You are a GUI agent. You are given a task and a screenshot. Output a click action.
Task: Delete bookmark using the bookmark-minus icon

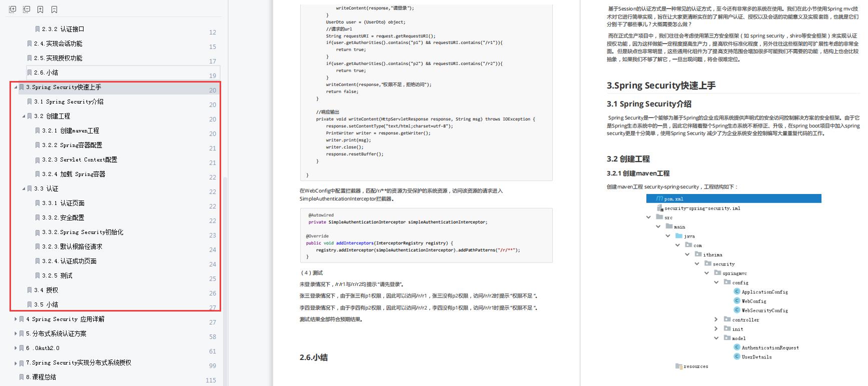55,9
